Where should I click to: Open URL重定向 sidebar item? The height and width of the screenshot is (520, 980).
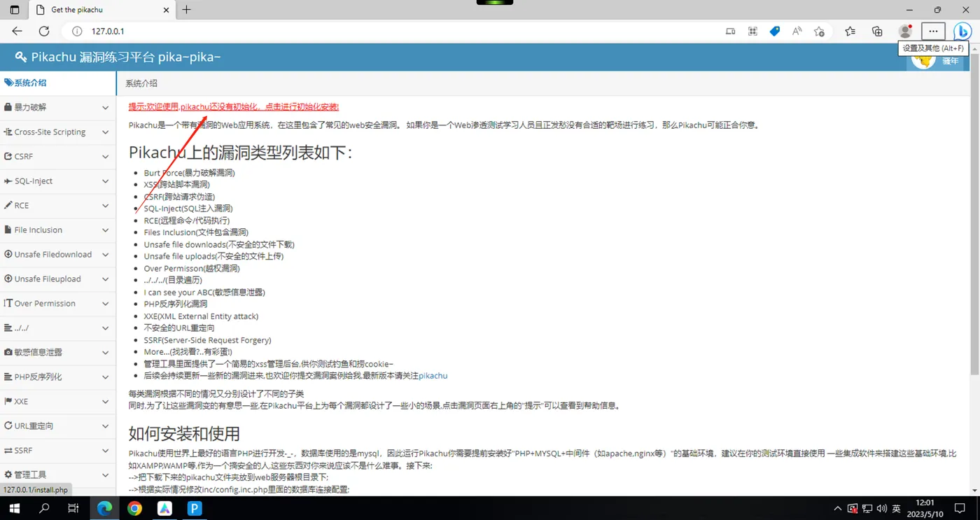(57, 426)
